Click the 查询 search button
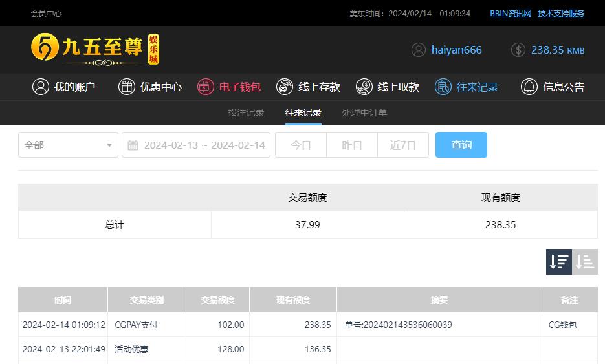This screenshot has width=605, height=364. 461,145
